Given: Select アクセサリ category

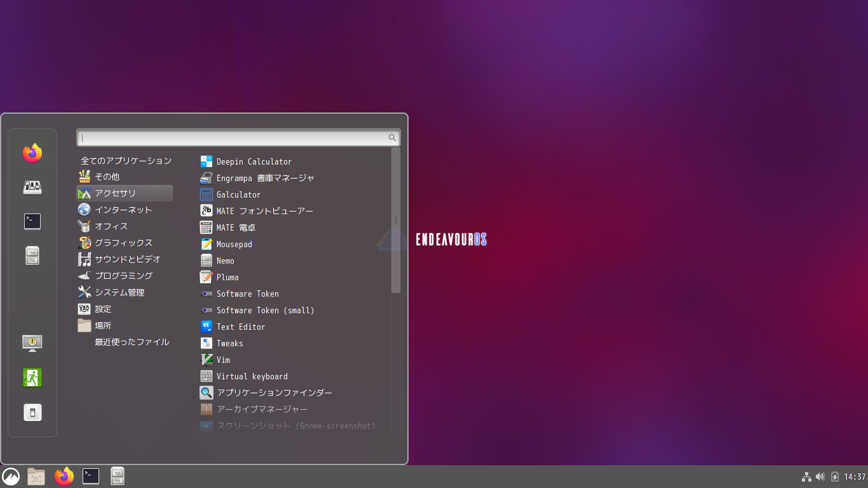Looking at the screenshot, I should [x=125, y=193].
